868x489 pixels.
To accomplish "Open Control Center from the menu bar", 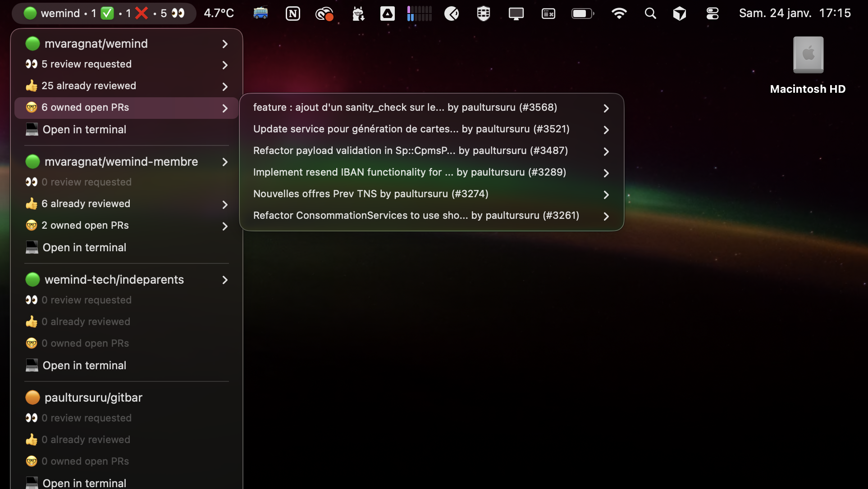I will [x=712, y=14].
